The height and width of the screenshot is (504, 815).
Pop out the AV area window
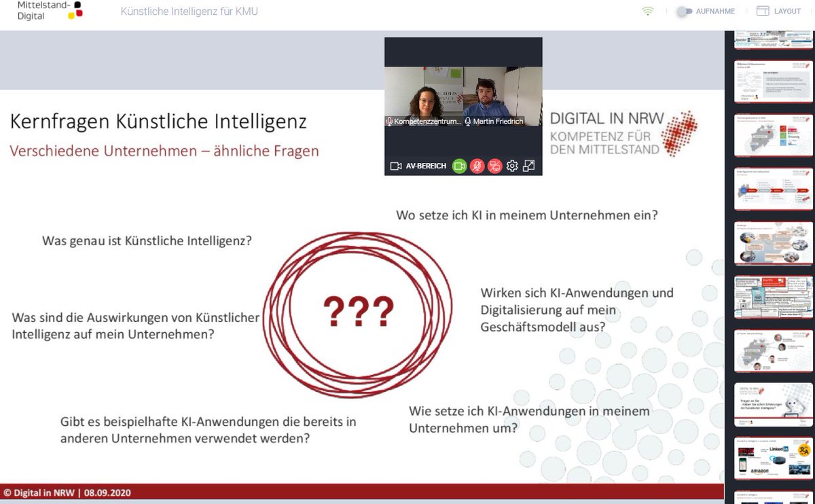(529, 166)
